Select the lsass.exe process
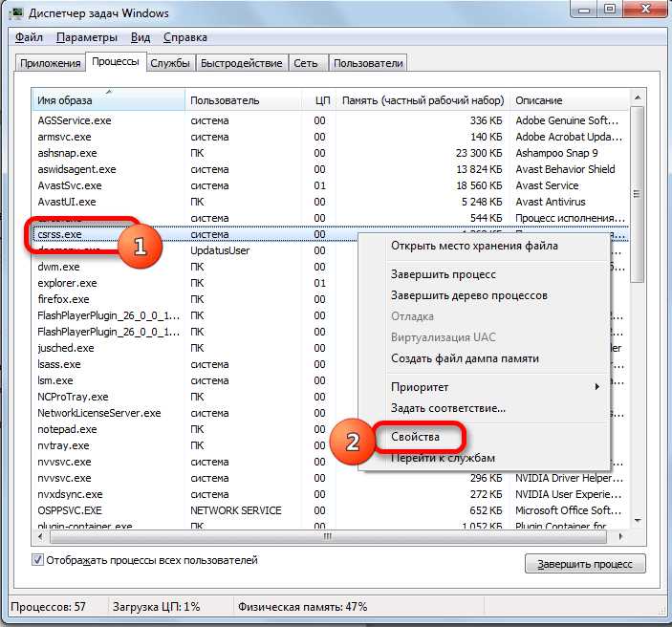This screenshot has height=627, width=672. (x=58, y=364)
